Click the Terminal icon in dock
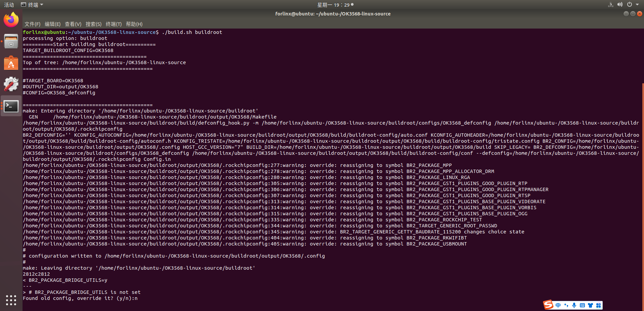The width and height of the screenshot is (644, 311). click(11, 106)
